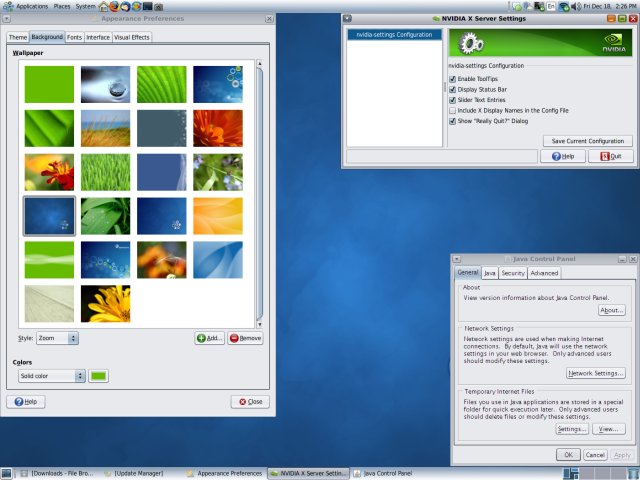Click the Network Settings... button
Viewport: 640px width, 480px height.
[596, 373]
